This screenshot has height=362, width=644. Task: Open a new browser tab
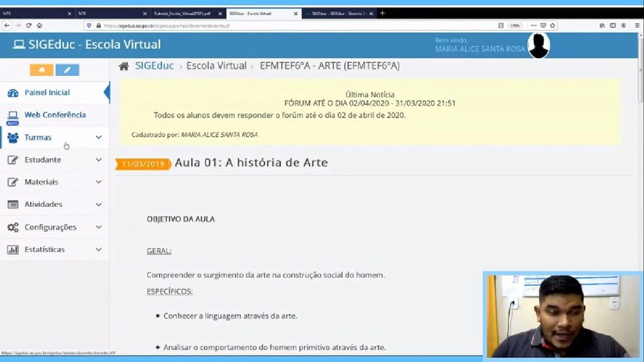(382, 13)
